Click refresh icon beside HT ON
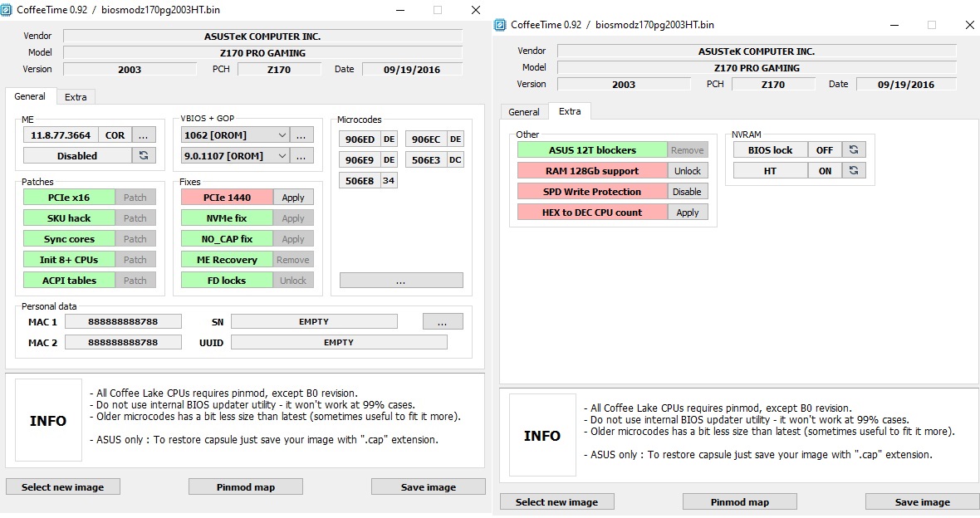Image resolution: width=980 pixels, height=518 pixels. (854, 170)
